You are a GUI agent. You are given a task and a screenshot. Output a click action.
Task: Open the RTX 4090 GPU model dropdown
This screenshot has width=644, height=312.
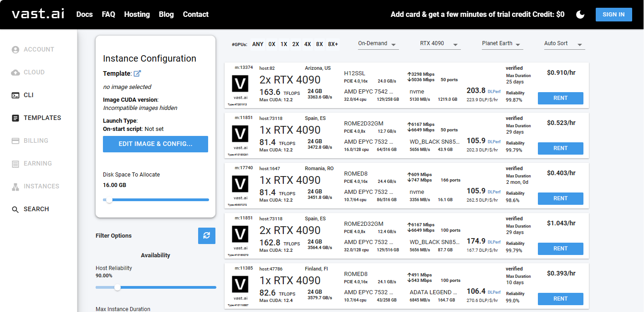click(x=440, y=44)
